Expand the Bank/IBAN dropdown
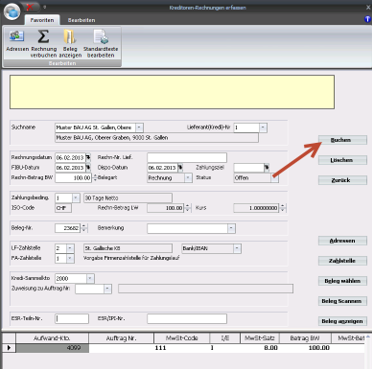 [237, 248]
